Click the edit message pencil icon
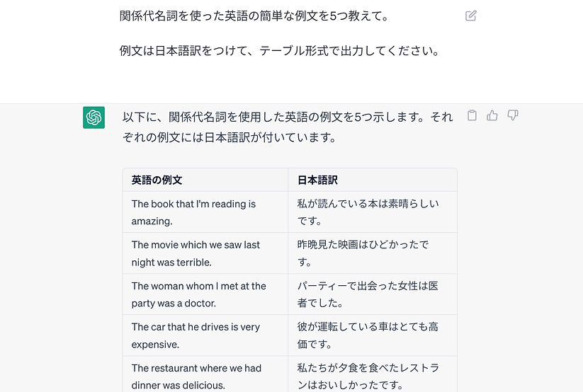583x392 pixels. coord(470,16)
